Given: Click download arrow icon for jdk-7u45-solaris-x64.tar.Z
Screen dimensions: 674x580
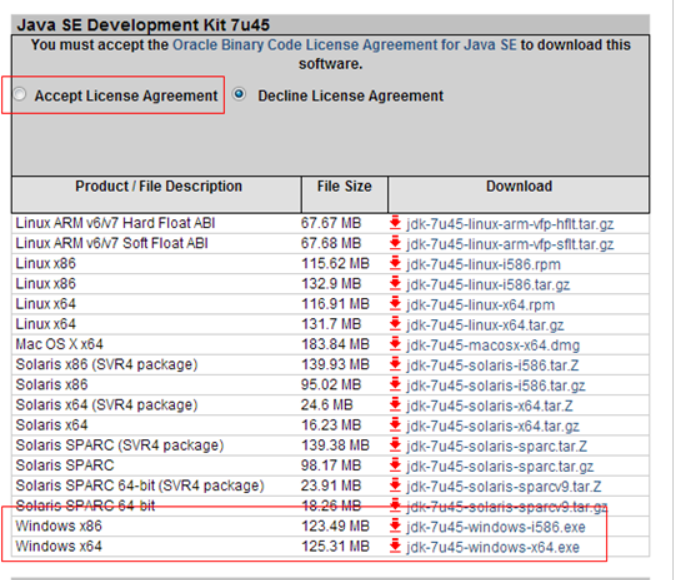Looking at the screenshot, I should point(395,405).
